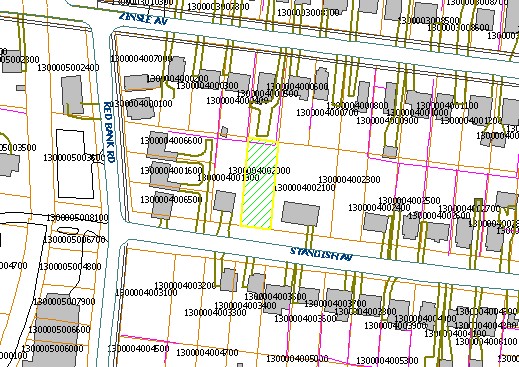519x367 pixels.
Task: Click the Standish Av street label
Action: coord(321,254)
